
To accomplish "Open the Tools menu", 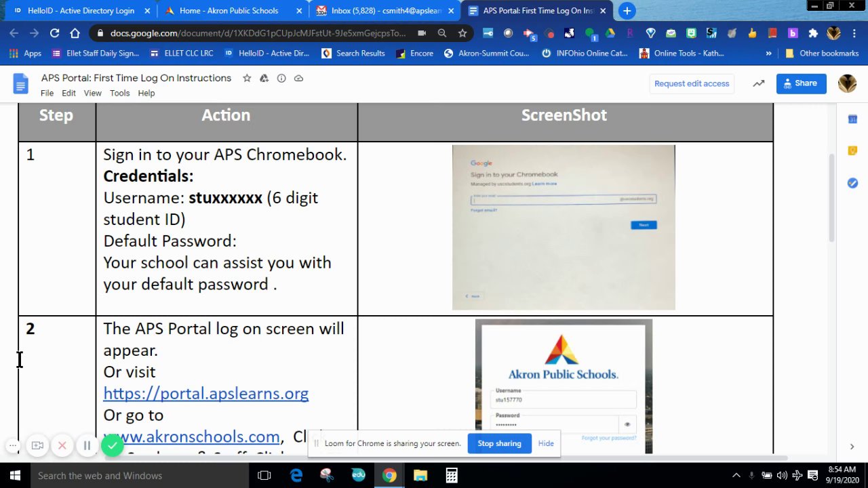I will click(x=119, y=93).
